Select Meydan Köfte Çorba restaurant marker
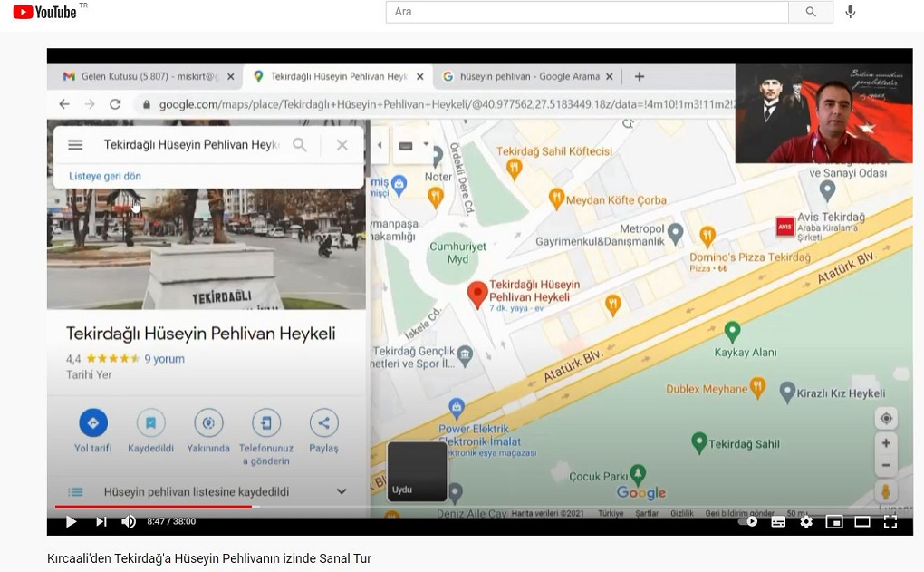This screenshot has height=572, width=924. (x=555, y=199)
